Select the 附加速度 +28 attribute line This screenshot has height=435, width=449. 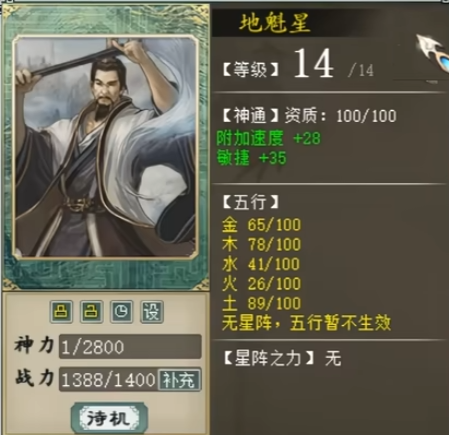click(269, 138)
